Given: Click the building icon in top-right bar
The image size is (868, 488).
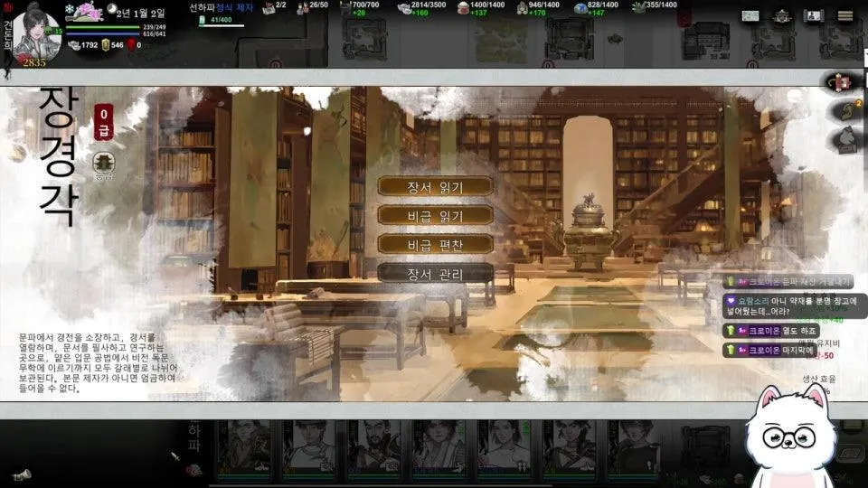Looking at the screenshot, I should pos(781,15).
